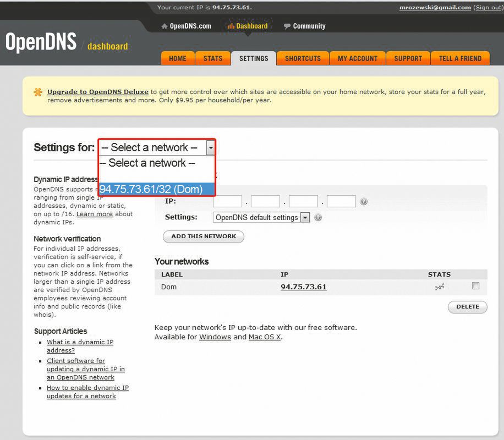Image resolution: width=504 pixels, height=440 pixels.
Task: Click the 'Dom' label cell in networks table
Action: [x=169, y=287]
